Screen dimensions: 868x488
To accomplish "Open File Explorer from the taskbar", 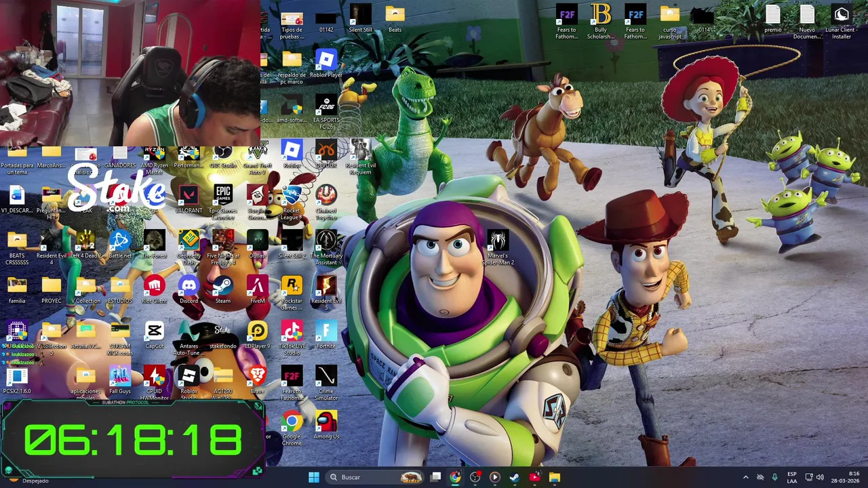I will [554, 477].
